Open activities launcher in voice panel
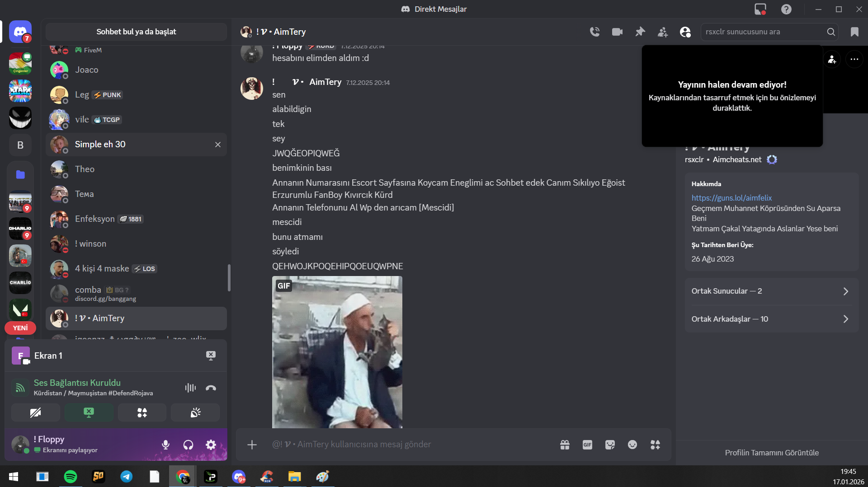This screenshot has height=487, width=868. 142,412
